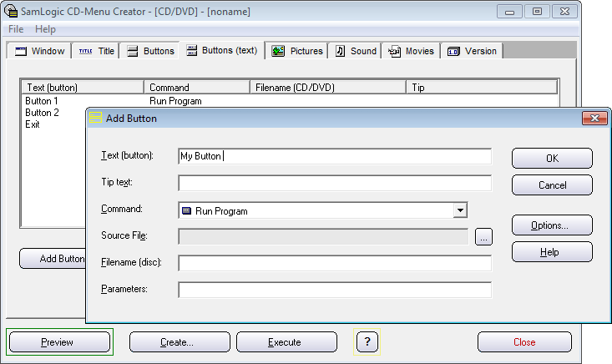Close the Add Button dialog with X

[x=594, y=118]
